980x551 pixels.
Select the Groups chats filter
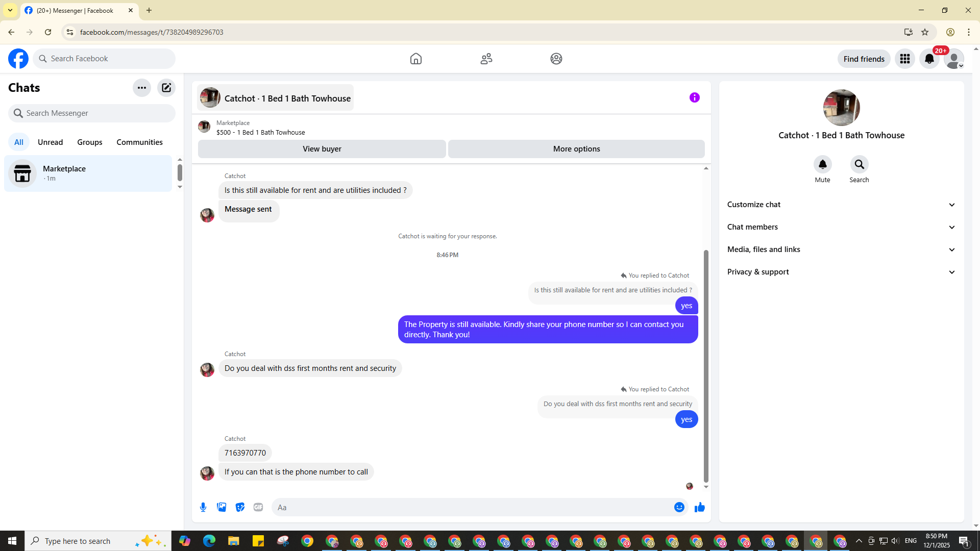pyautogui.click(x=90, y=142)
